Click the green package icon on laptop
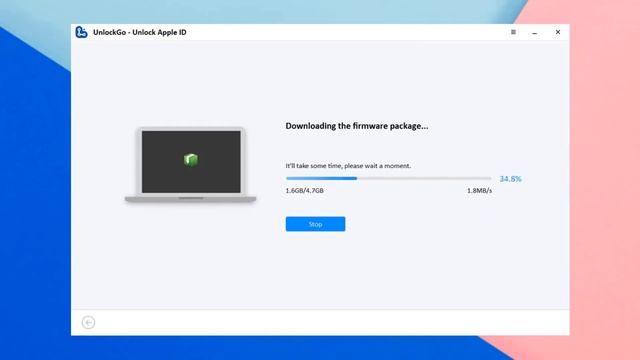Screen dimensions: 640x360 coord(191,160)
